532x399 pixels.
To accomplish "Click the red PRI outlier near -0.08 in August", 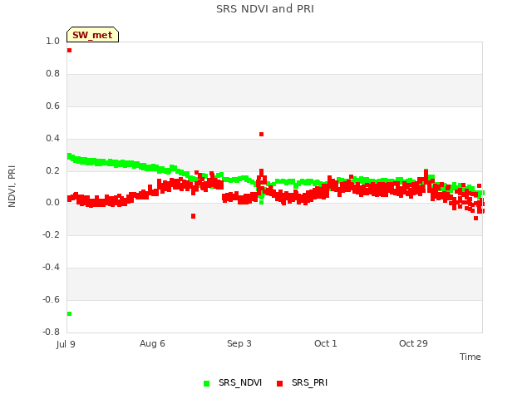I will pyautogui.click(x=193, y=216).
